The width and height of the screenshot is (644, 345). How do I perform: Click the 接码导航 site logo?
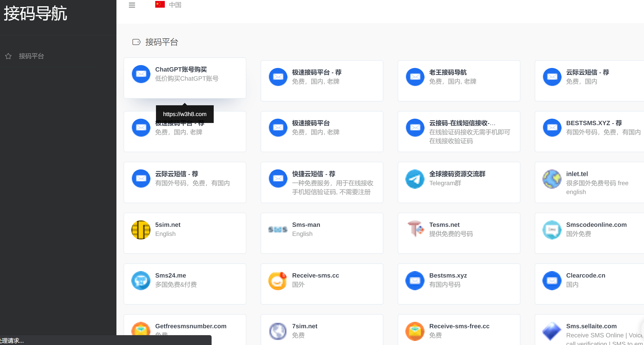35,13
